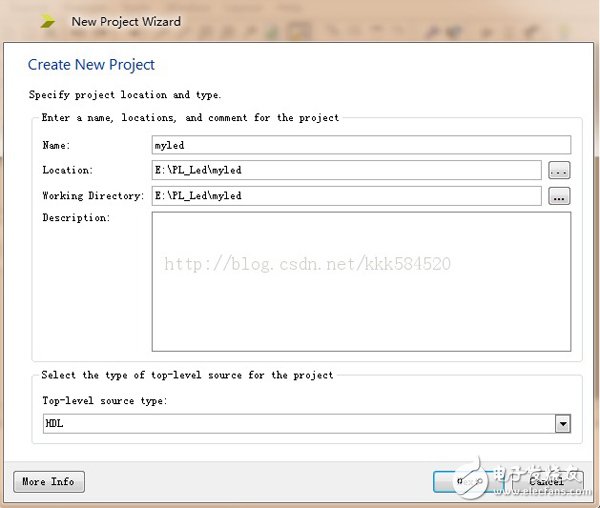Click into the Working Directory path field
Image resolution: width=600 pixels, height=508 pixels.
[x=346, y=196]
